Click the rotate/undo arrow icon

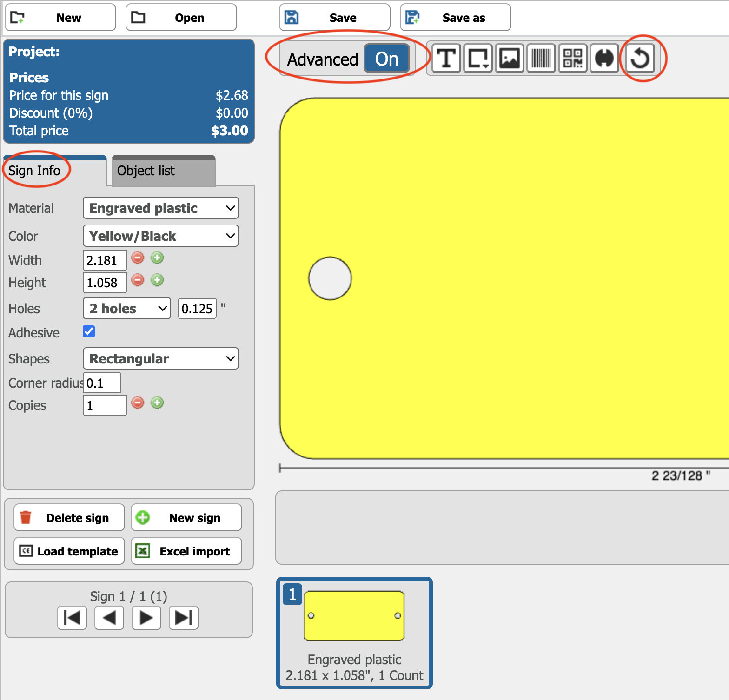point(640,59)
